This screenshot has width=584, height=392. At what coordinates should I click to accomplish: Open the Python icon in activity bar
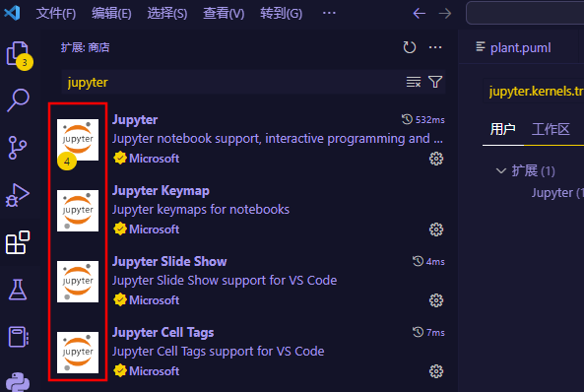point(18,382)
